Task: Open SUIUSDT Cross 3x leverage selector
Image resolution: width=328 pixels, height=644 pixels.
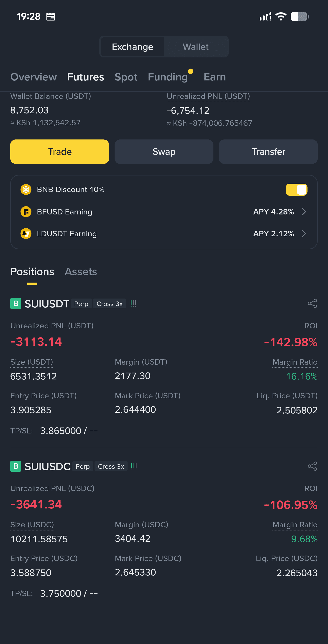Action: pyautogui.click(x=109, y=304)
